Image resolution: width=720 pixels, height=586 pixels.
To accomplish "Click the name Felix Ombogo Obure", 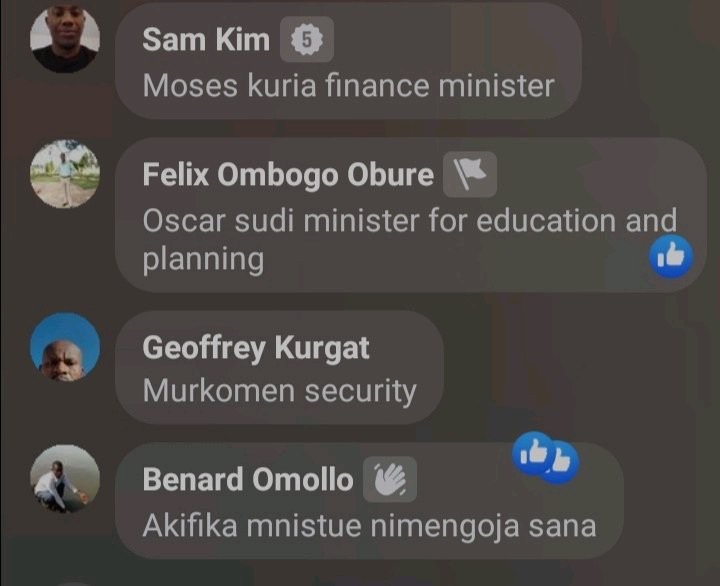I will point(288,175).
